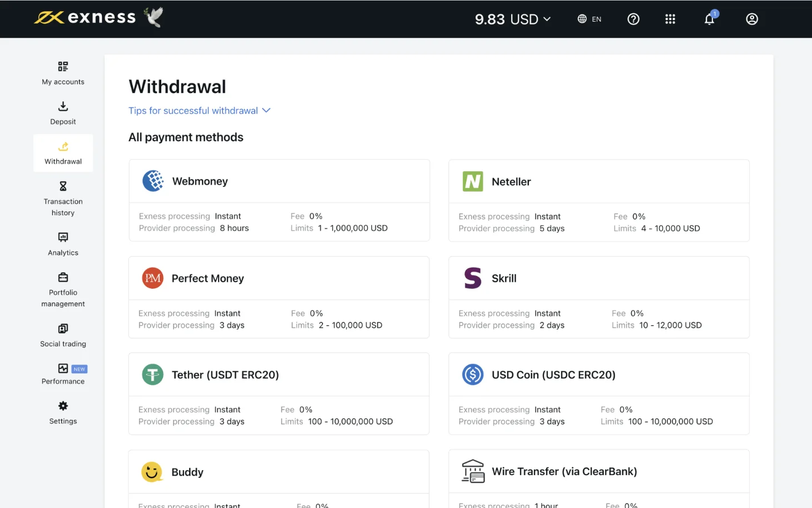Open notifications bell icon

click(710, 19)
